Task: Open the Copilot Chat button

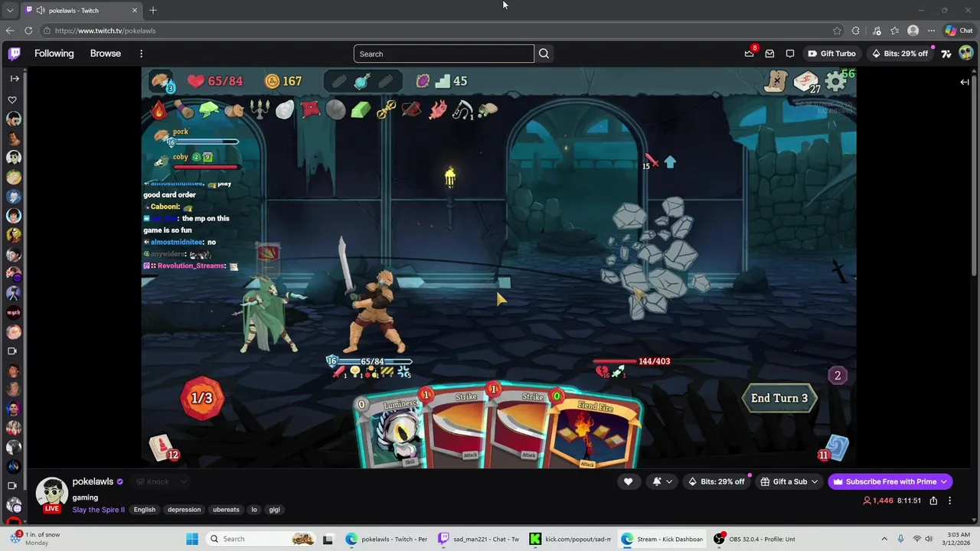Action: 959,31
